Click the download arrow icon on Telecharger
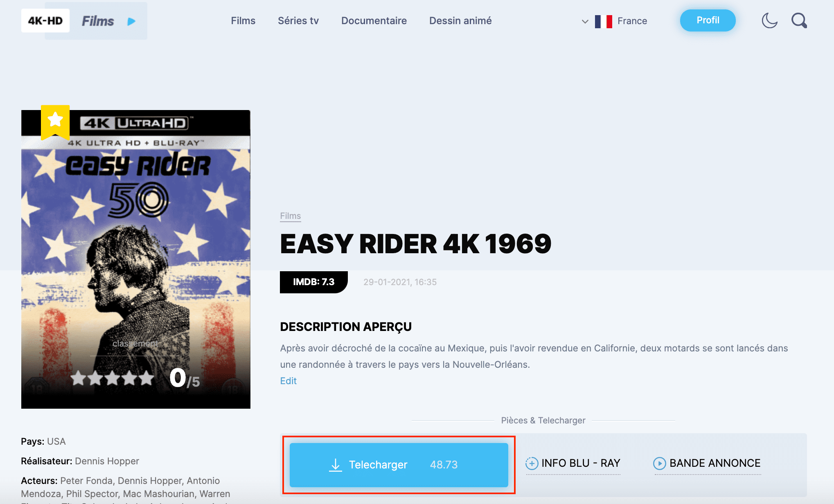Screen dimensions: 834x504 pyautogui.click(x=336, y=465)
